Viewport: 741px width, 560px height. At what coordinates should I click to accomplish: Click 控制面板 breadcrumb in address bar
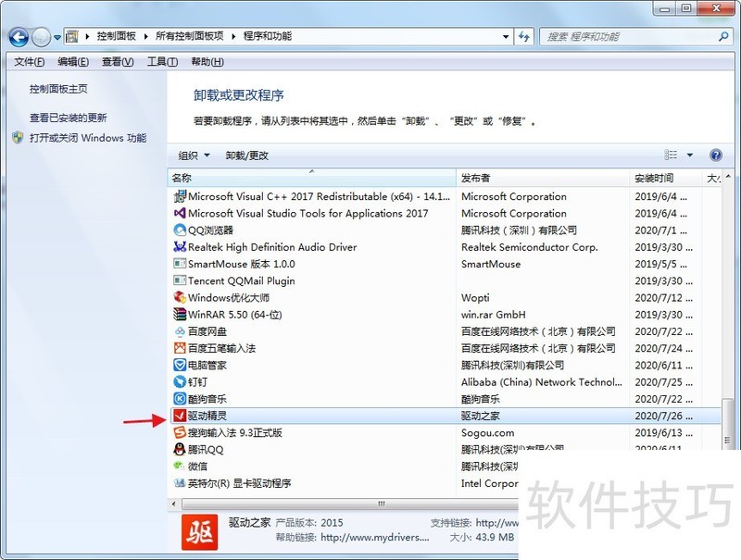(117, 36)
